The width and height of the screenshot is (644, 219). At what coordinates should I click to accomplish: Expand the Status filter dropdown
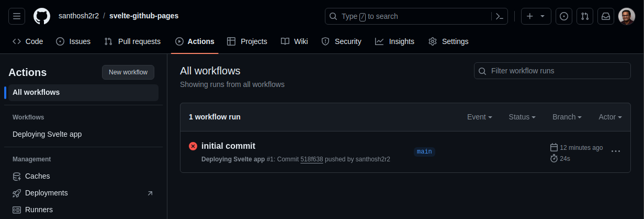point(522,117)
